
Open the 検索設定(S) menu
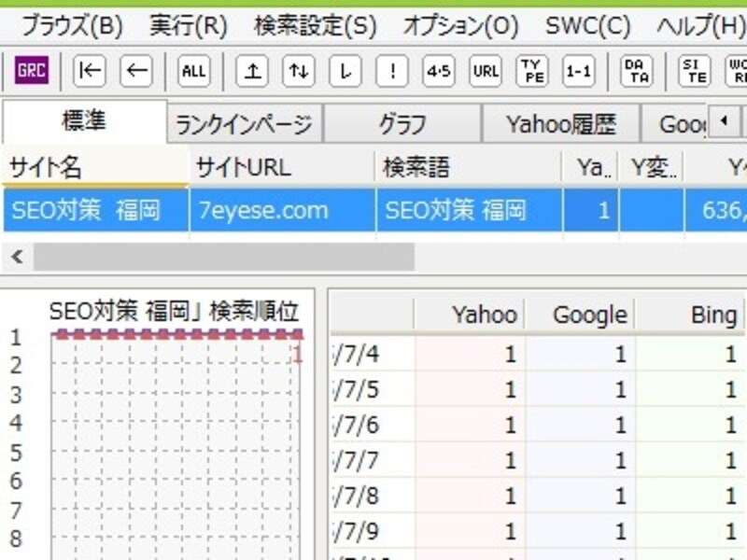316,26
